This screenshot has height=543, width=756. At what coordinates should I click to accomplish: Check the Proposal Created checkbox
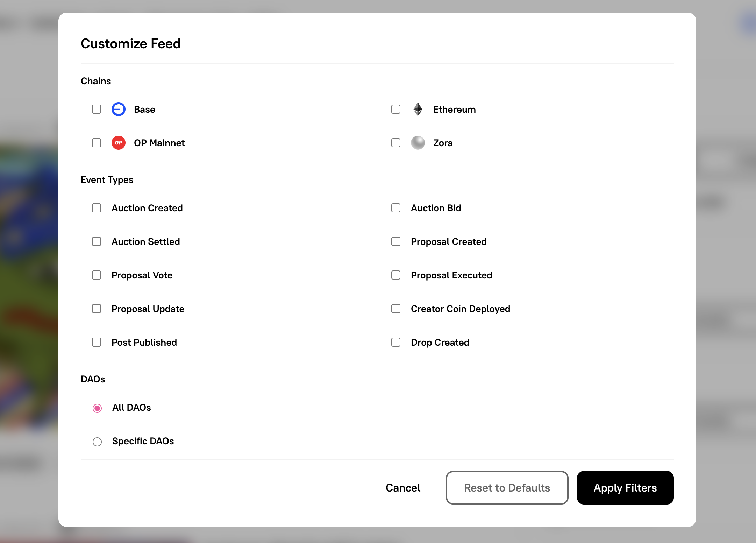click(x=395, y=241)
